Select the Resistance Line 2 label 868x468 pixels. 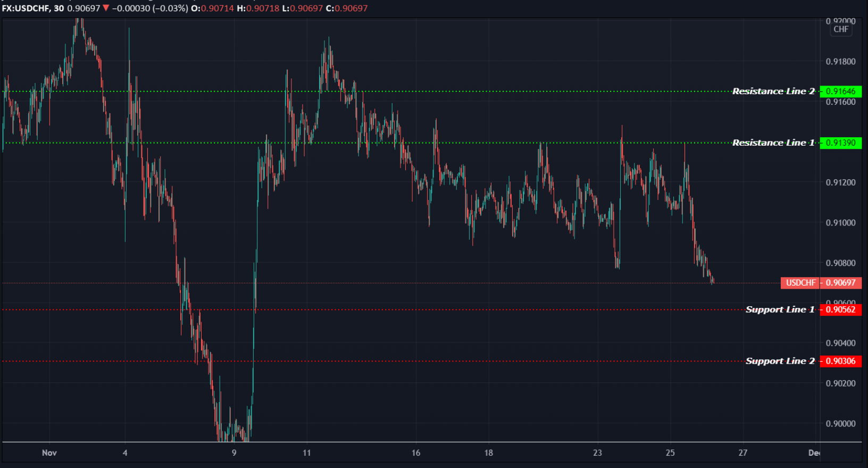point(773,91)
